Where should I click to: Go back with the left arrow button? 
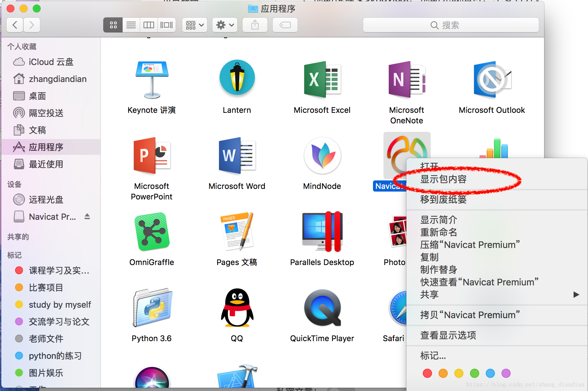(x=15, y=25)
